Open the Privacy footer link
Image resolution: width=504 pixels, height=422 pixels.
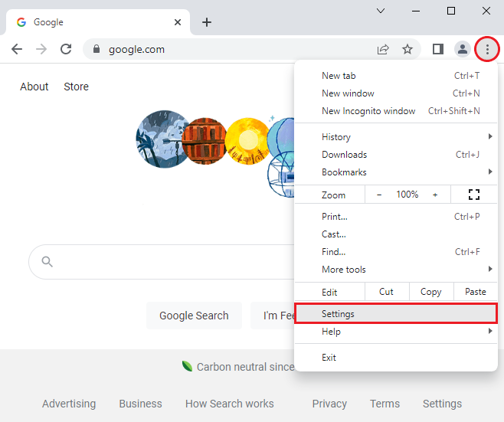[329, 404]
